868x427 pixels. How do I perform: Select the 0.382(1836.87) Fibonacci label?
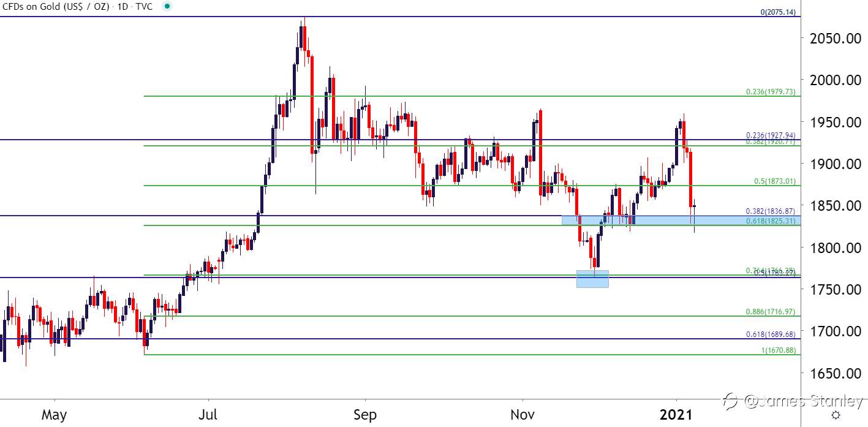coord(771,211)
